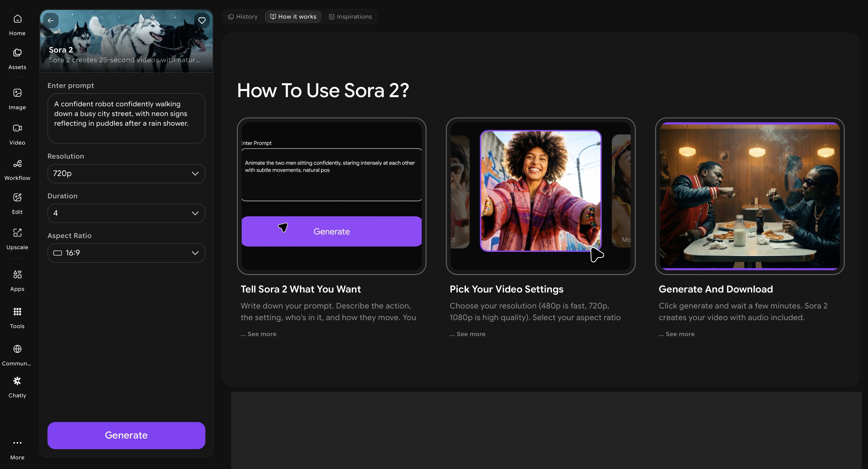Toggle the heart favorite on Sora 2

tap(202, 21)
